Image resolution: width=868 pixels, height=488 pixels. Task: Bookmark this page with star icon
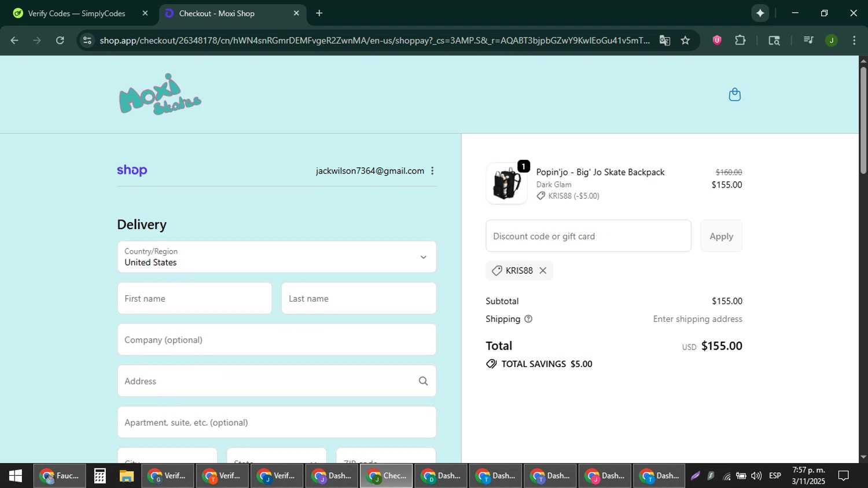(x=685, y=40)
